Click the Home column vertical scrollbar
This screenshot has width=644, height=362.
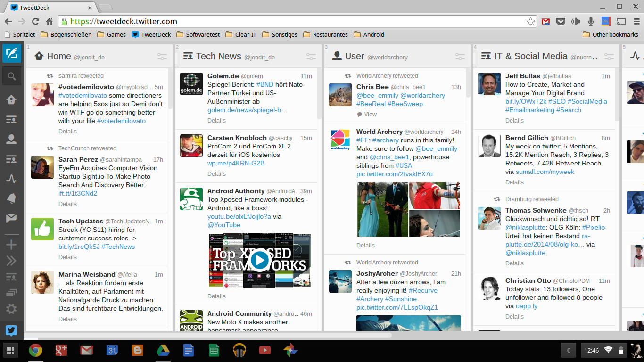pos(170,89)
